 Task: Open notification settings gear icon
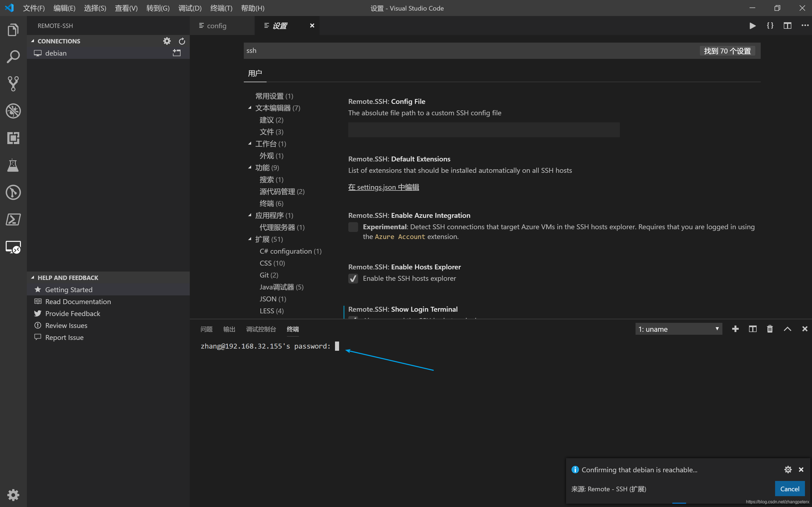point(788,470)
